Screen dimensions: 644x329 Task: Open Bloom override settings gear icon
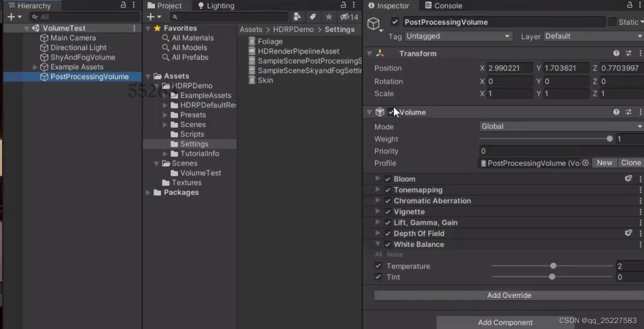click(x=629, y=179)
